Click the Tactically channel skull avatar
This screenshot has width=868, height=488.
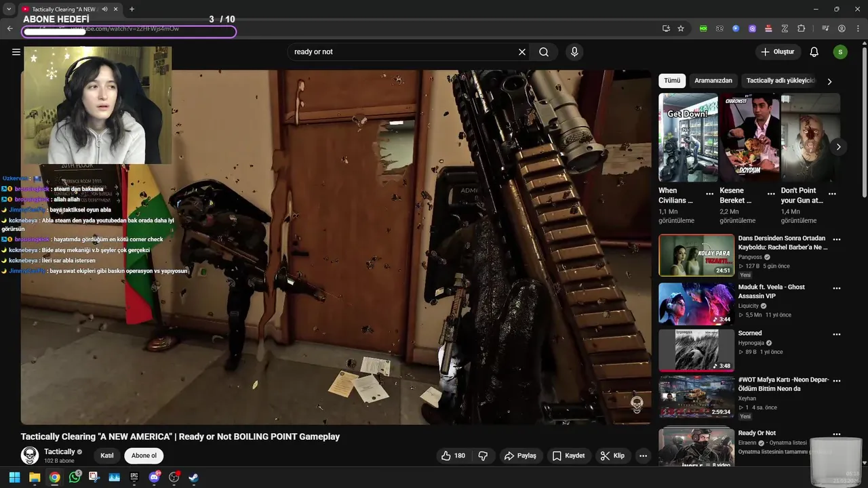point(30,455)
